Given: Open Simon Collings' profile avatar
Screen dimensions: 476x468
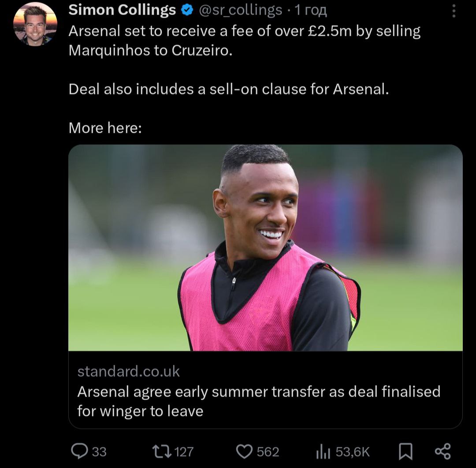Looking at the screenshot, I should [x=35, y=25].
